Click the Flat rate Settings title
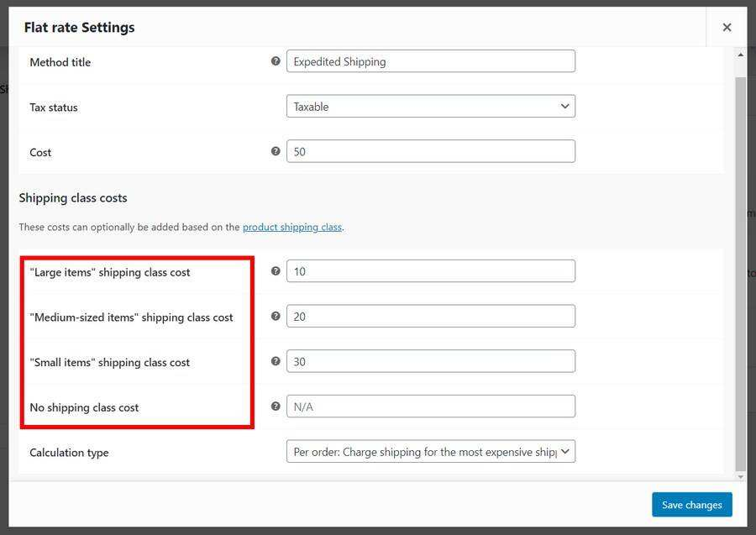 [x=80, y=28]
